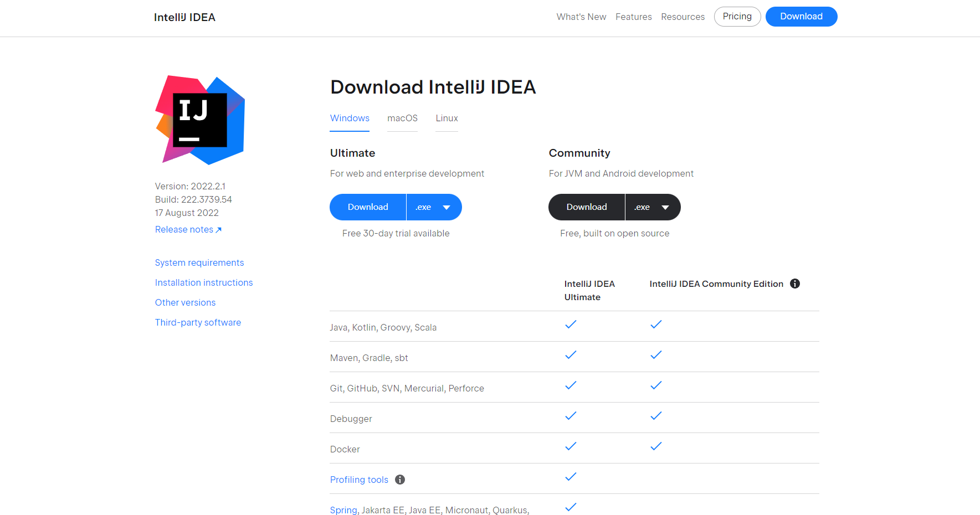Select the Windows tab
Image resolution: width=980 pixels, height=515 pixels.
point(350,119)
